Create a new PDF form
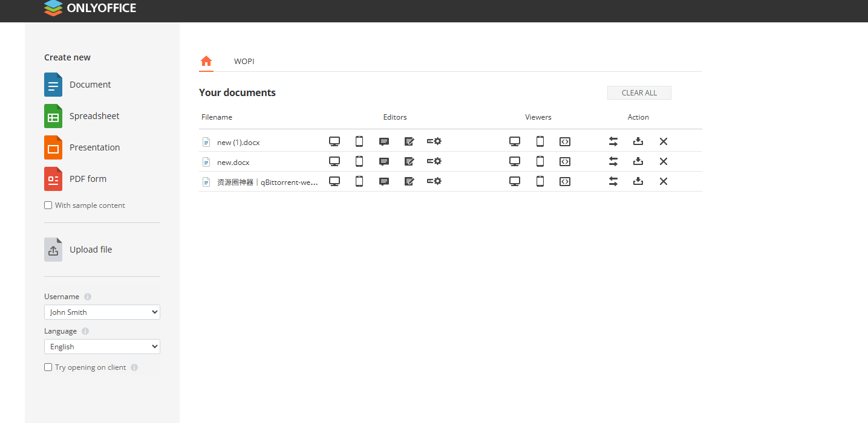The image size is (868, 423). (x=76, y=179)
